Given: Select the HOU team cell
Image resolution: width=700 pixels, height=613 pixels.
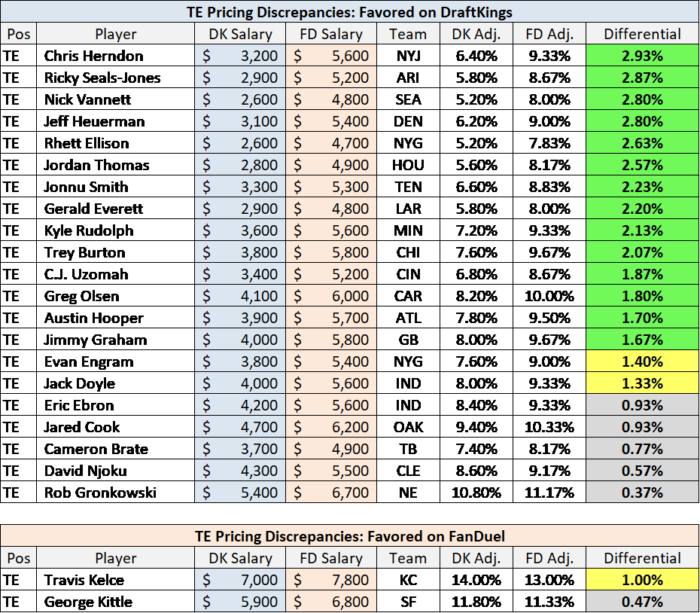Looking at the screenshot, I should (408, 165).
